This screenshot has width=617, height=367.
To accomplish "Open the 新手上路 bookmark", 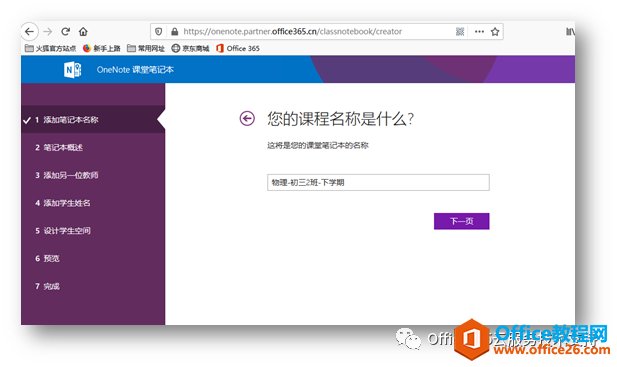I will coord(102,48).
